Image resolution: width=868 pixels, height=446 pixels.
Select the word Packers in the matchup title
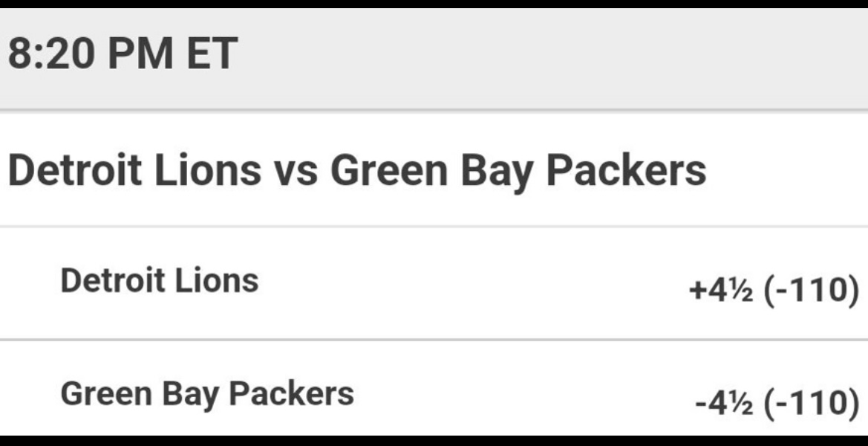626,171
